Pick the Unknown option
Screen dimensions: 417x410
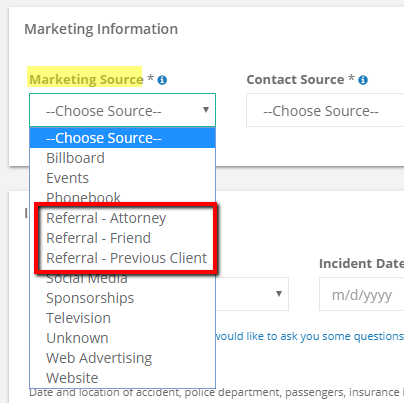tap(123, 338)
